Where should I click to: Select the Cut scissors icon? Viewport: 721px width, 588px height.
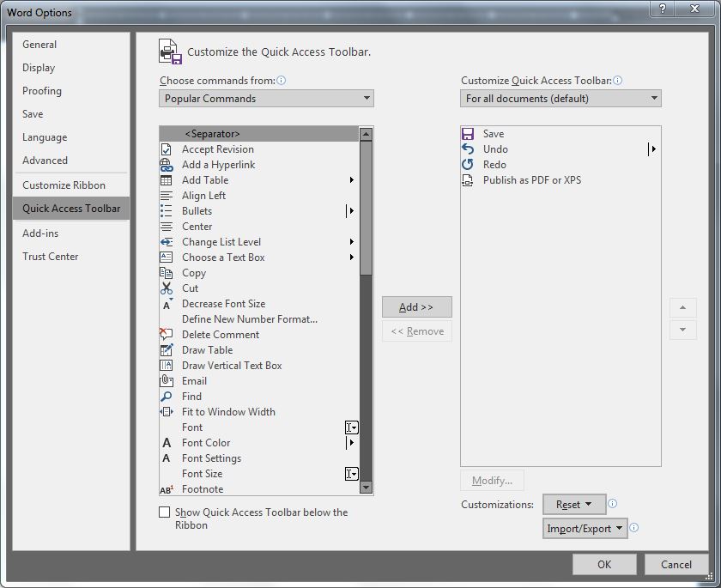166,288
